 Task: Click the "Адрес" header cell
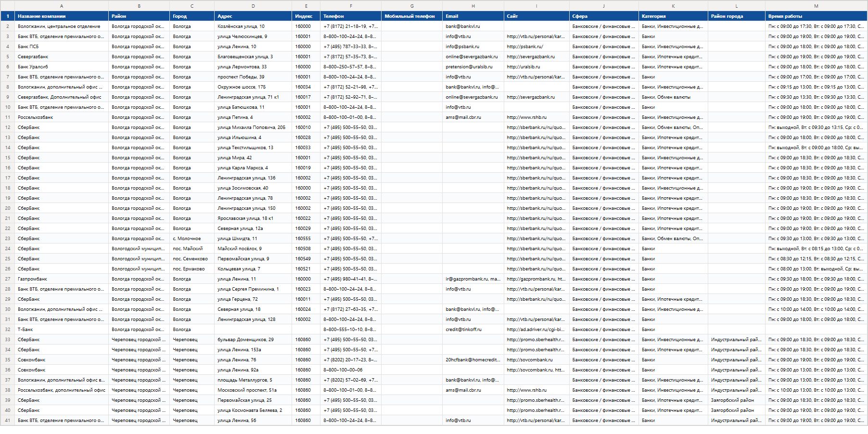coord(253,16)
